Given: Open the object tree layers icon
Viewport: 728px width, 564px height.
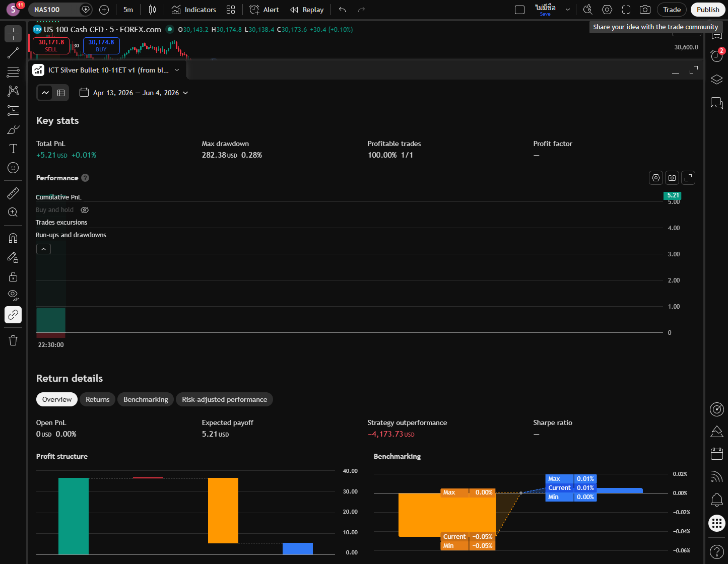Looking at the screenshot, I should point(716,80).
